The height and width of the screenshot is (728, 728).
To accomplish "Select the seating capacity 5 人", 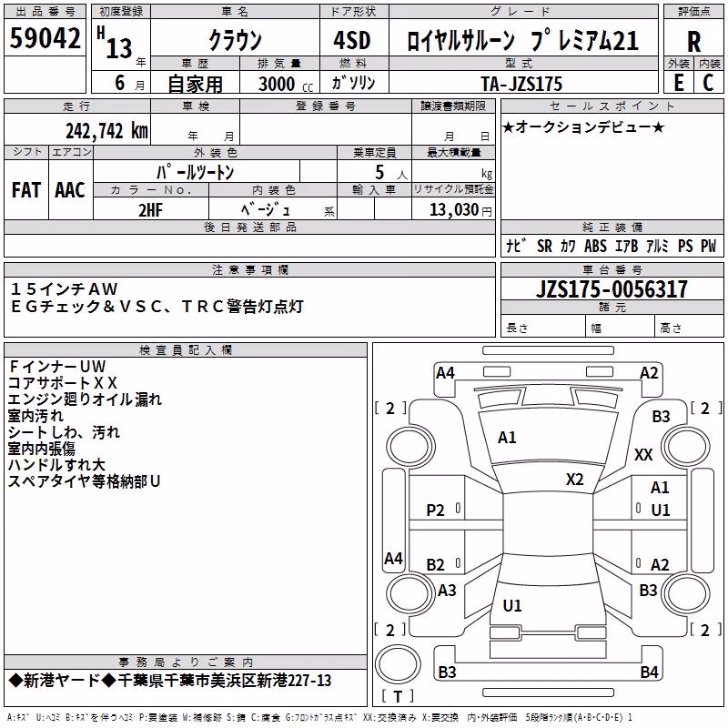I will click(391, 173).
